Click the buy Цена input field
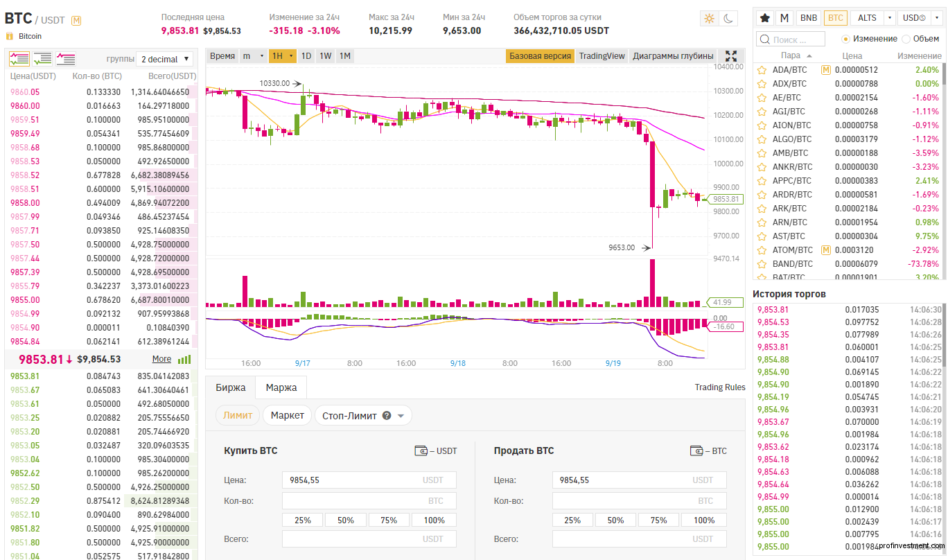 [x=369, y=480]
